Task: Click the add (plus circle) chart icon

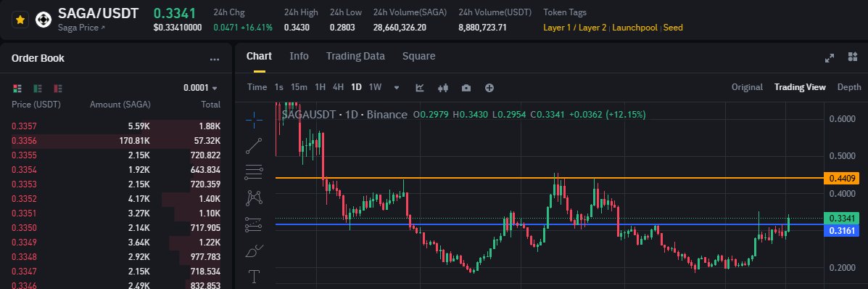Action: tap(489, 88)
